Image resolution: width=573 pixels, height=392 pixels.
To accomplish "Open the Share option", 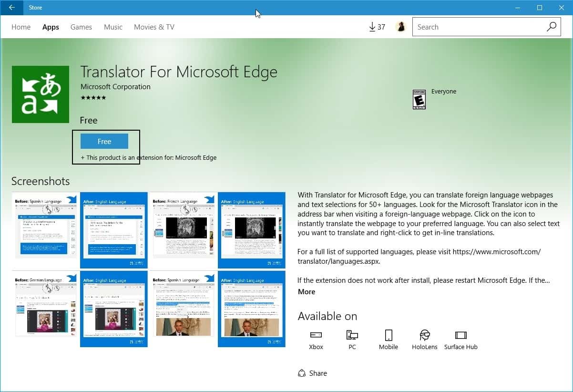I will [312, 373].
